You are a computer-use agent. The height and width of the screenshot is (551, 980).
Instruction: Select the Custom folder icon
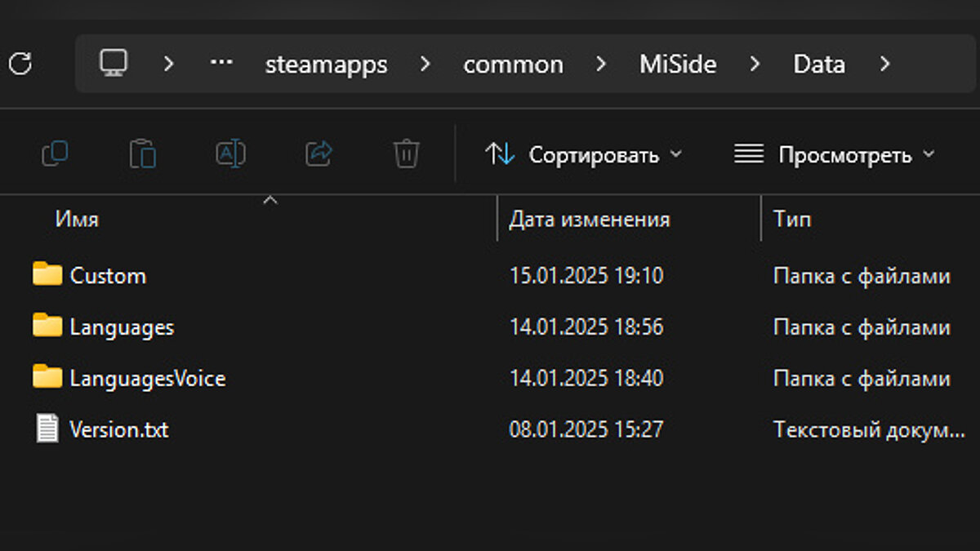[x=47, y=275]
